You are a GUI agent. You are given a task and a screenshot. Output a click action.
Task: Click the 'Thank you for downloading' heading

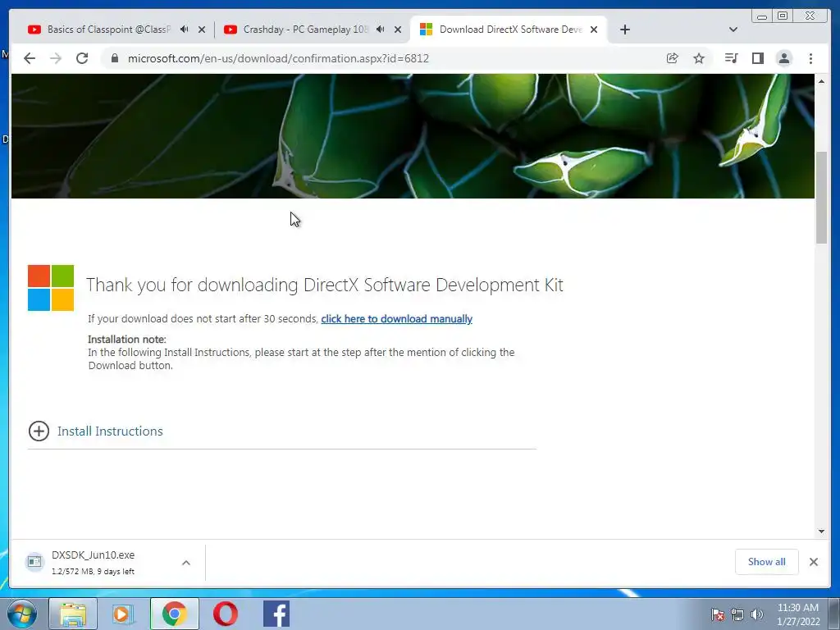[325, 285]
